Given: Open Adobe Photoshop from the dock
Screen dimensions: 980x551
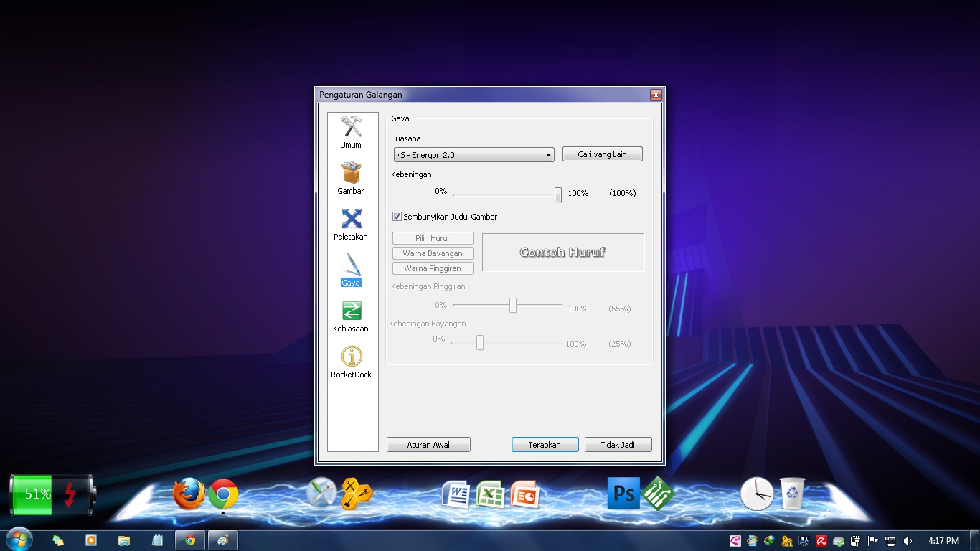Looking at the screenshot, I should click(x=623, y=494).
